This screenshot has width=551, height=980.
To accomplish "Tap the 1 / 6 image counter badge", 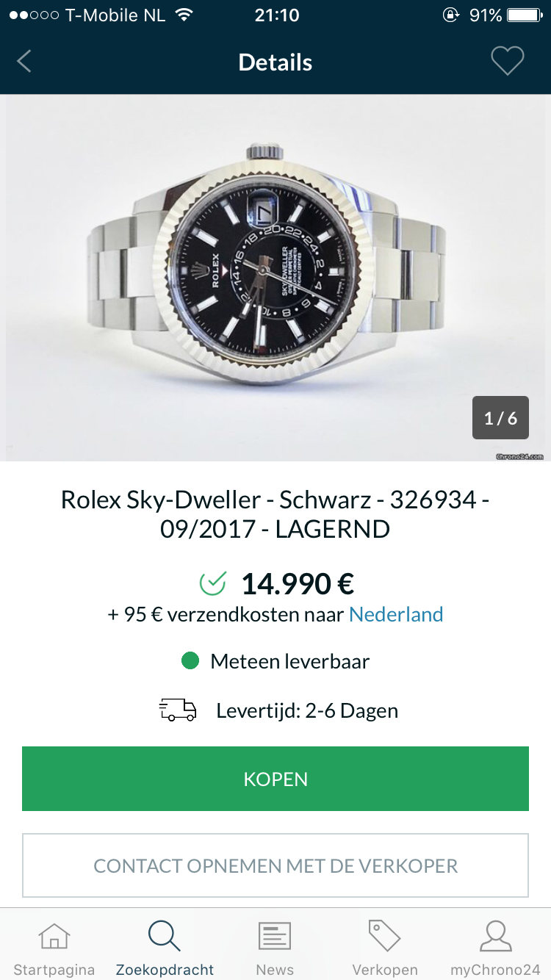I will click(x=500, y=418).
